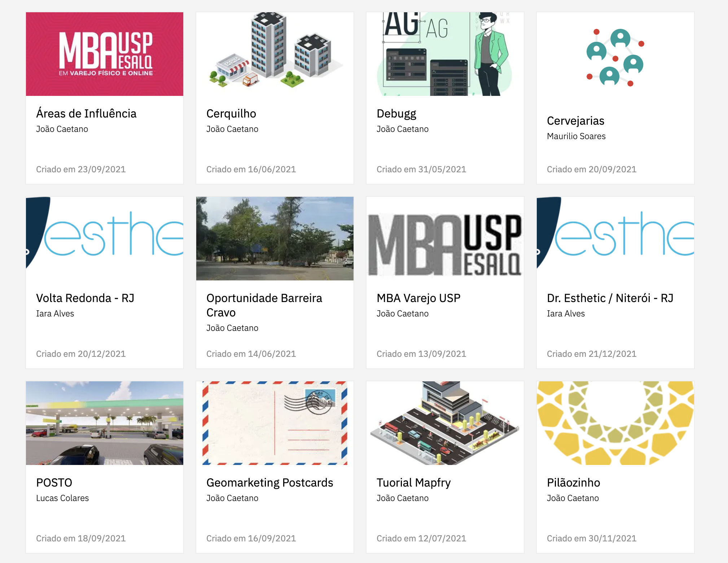
Task: Click the Cerquilho project title
Action: [231, 114]
